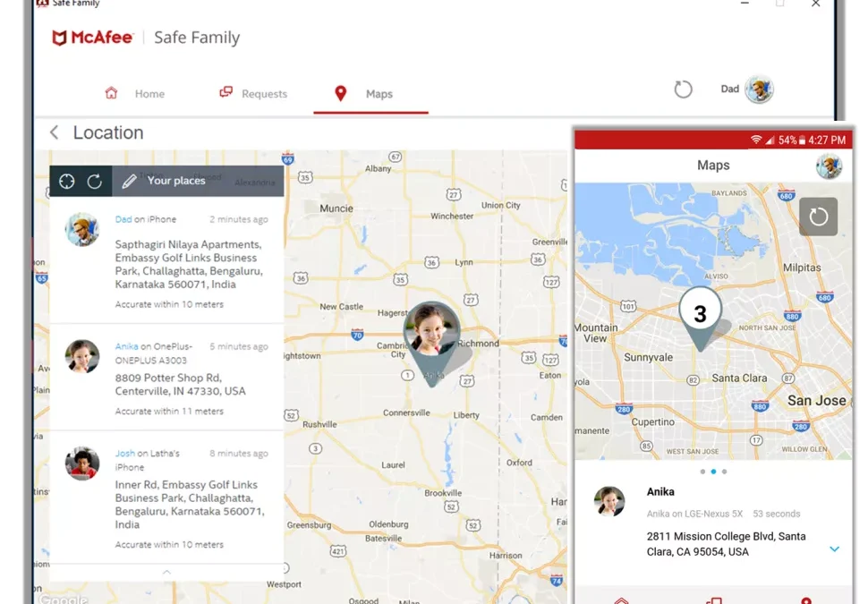Tap the profile avatar in mobile Maps header
This screenshot has width=868, height=604.
coord(829,166)
